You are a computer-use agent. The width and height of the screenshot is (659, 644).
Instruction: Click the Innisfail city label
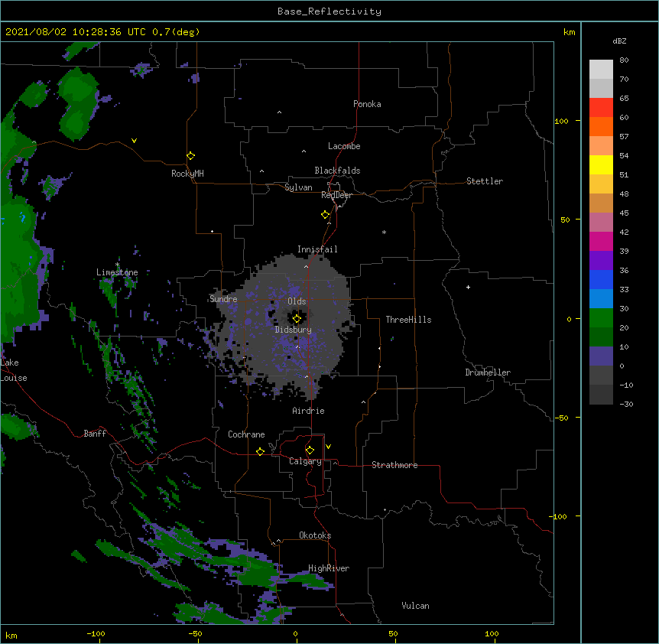(317, 249)
